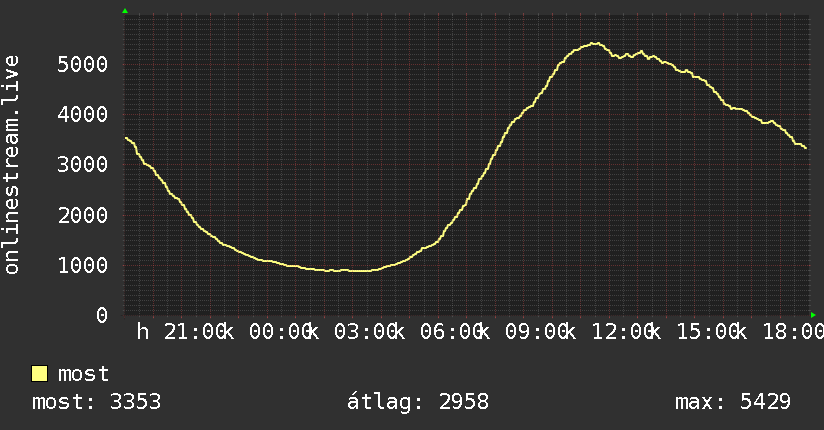Click the green arrow ending the x-axis

pyautogui.click(x=813, y=315)
